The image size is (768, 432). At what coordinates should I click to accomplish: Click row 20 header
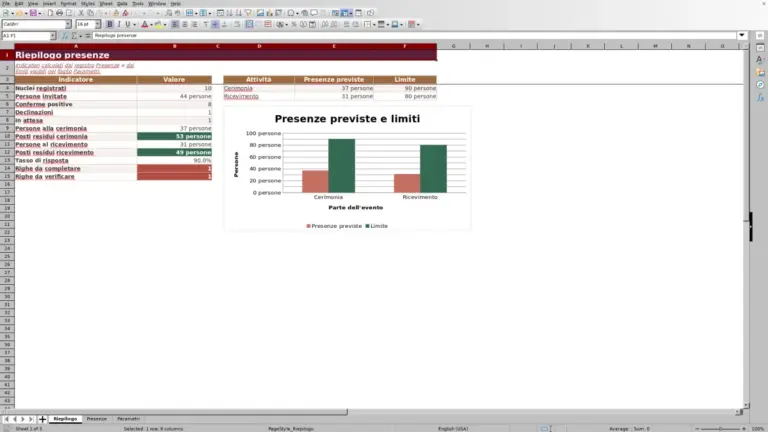[7, 216]
